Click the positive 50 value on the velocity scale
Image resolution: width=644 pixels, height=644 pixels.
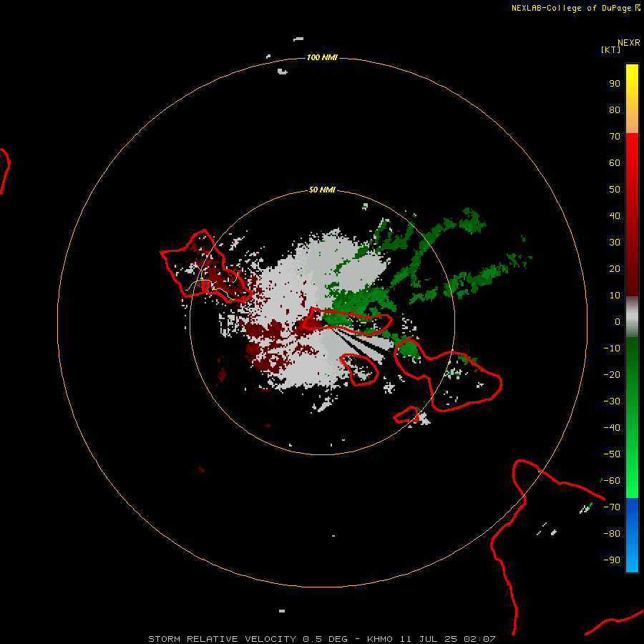tap(615, 190)
